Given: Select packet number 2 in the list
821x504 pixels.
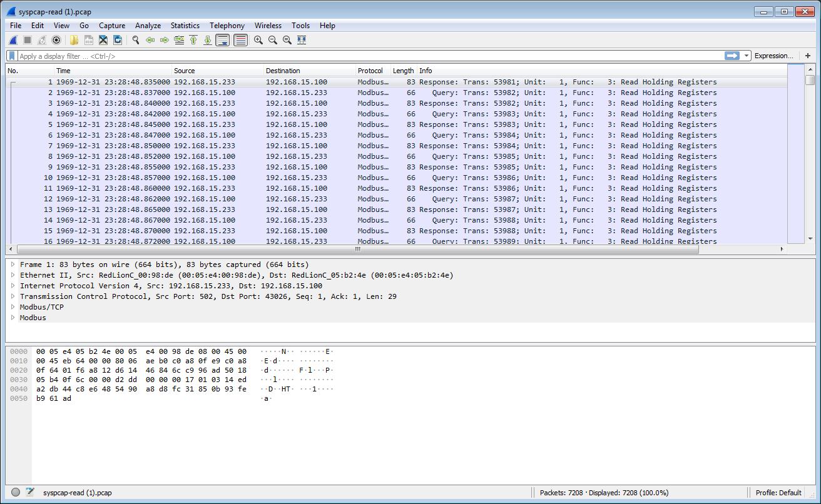Looking at the screenshot, I should 397,93.
